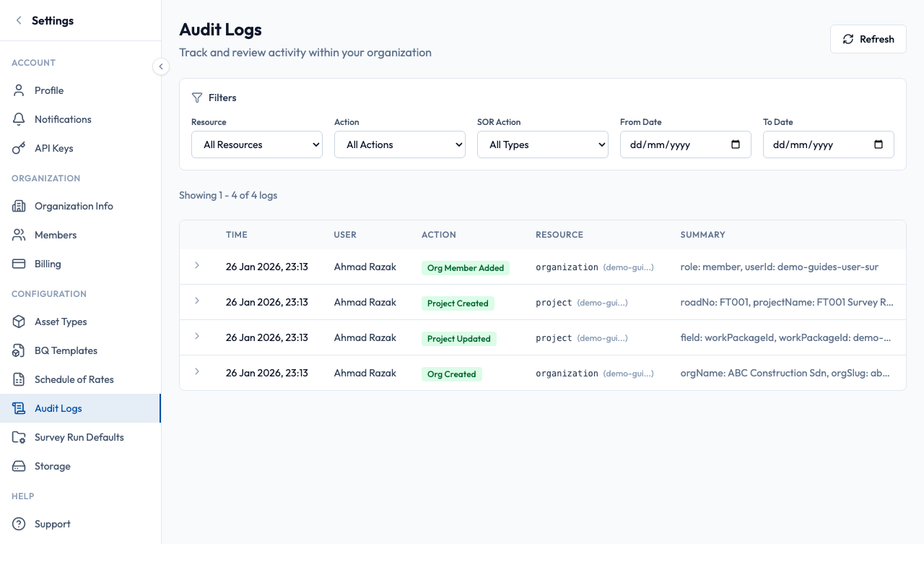Select the Profile icon in the sidebar
The height and width of the screenshot is (578, 924).
click(x=18, y=90)
